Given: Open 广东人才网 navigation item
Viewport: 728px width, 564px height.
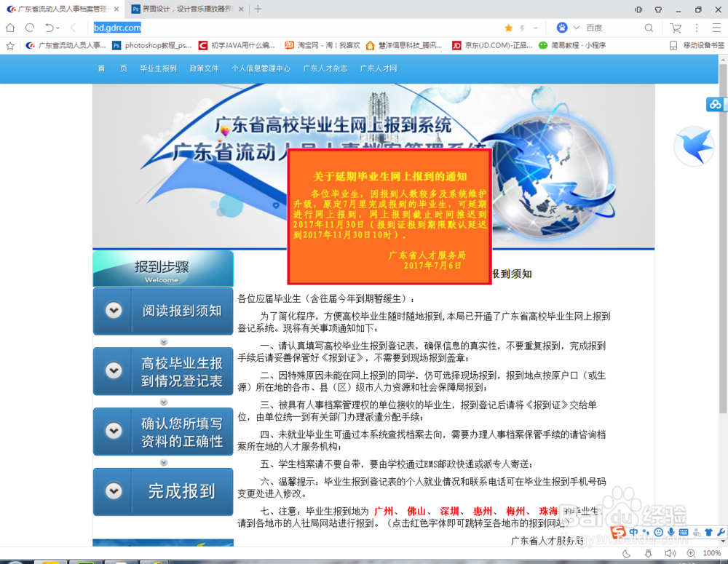Looking at the screenshot, I should pyautogui.click(x=379, y=68).
